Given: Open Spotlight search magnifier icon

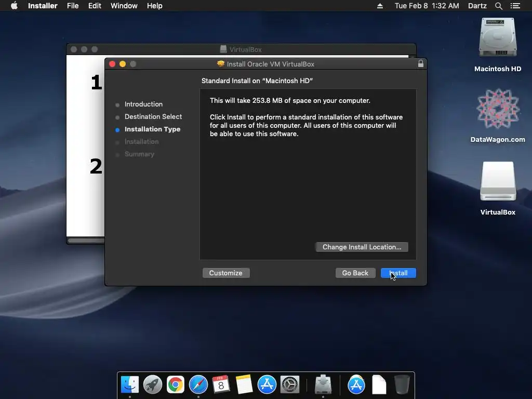Looking at the screenshot, I should (x=498, y=6).
